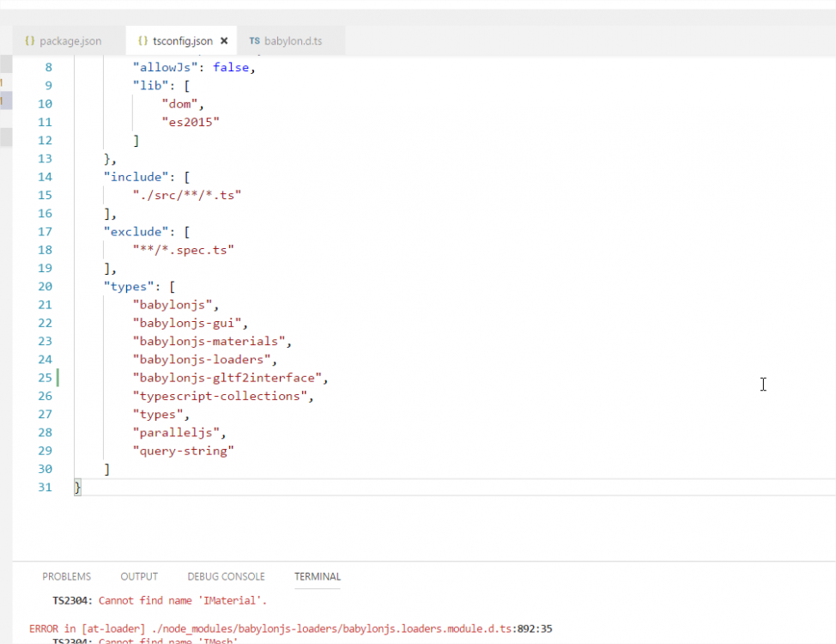Place cursor after closing brace on line 31
Viewport: 836px width, 644px height.
coord(82,487)
